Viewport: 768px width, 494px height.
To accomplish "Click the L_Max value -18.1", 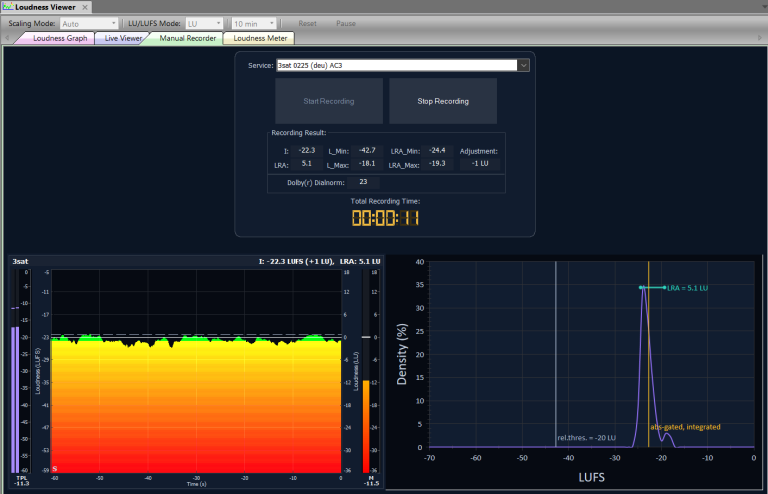I will [367, 164].
